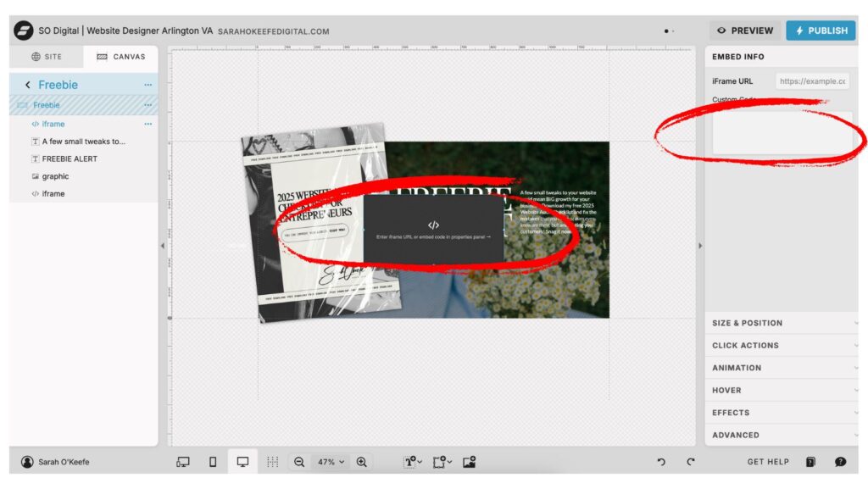
Task: Add an image from media library
Action: (x=470, y=462)
